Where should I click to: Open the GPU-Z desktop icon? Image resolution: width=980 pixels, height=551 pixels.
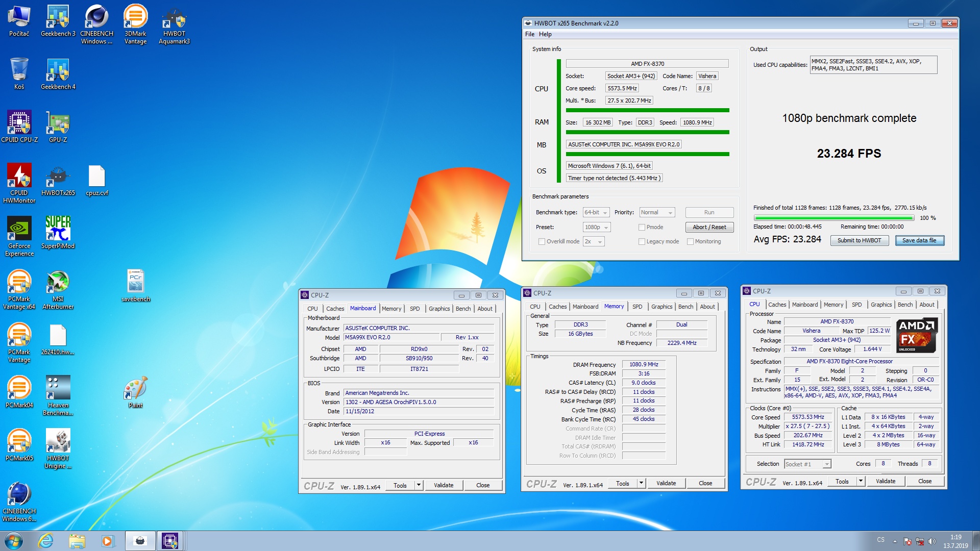pyautogui.click(x=58, y=127)
